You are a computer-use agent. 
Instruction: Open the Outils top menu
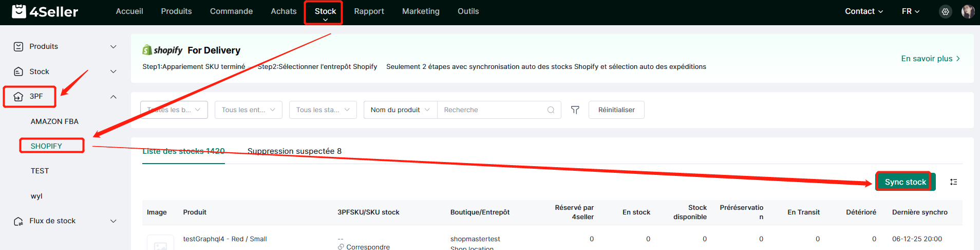pos(468,11)
